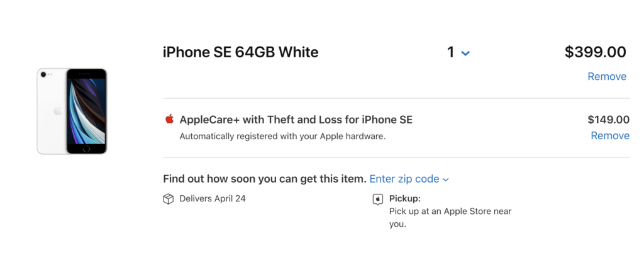Click the delivery box icon

point(168,199)
